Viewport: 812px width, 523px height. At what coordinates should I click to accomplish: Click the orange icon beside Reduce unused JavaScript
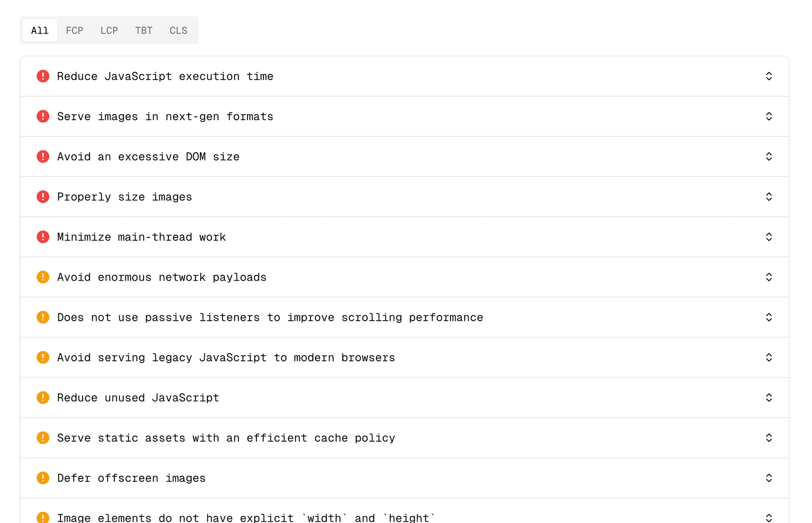pyautogui.click(x=43, y=397)
